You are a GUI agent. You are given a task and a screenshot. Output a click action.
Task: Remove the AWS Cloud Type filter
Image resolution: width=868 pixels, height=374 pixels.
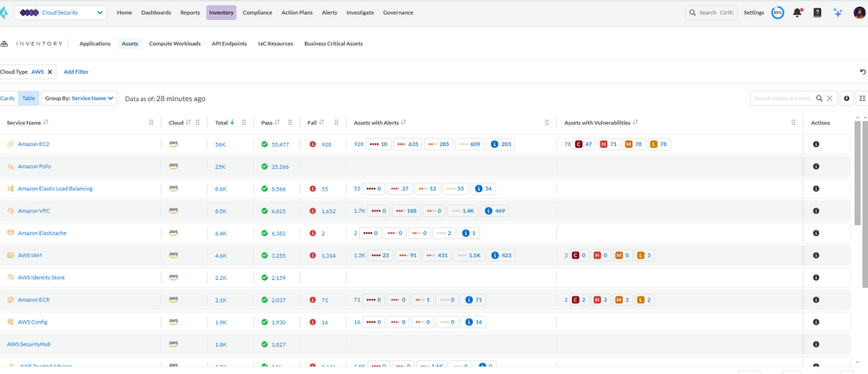pyautogui.click(x=50, y=72)
